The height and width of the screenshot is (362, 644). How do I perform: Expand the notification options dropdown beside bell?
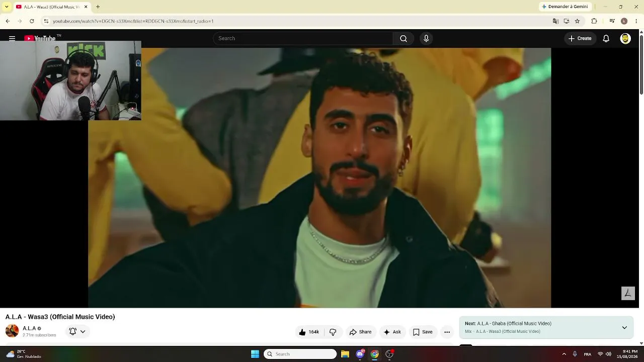click(x=83, y=331)
